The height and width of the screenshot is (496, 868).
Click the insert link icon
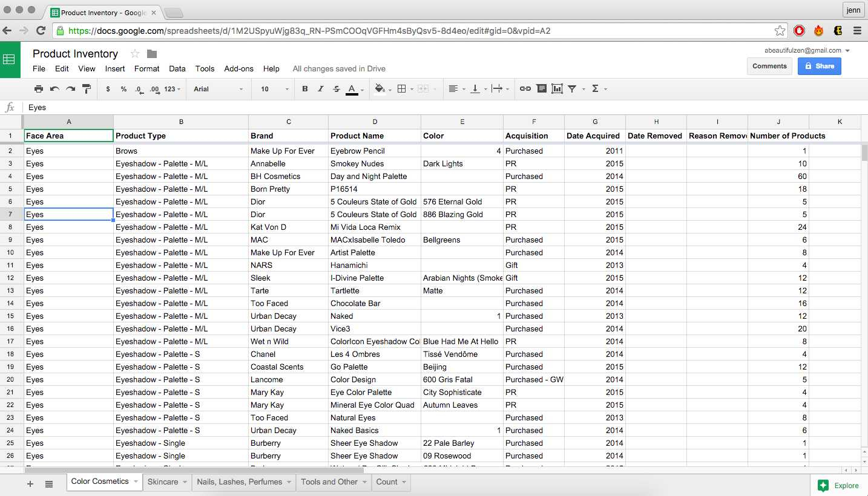point(525,89)
